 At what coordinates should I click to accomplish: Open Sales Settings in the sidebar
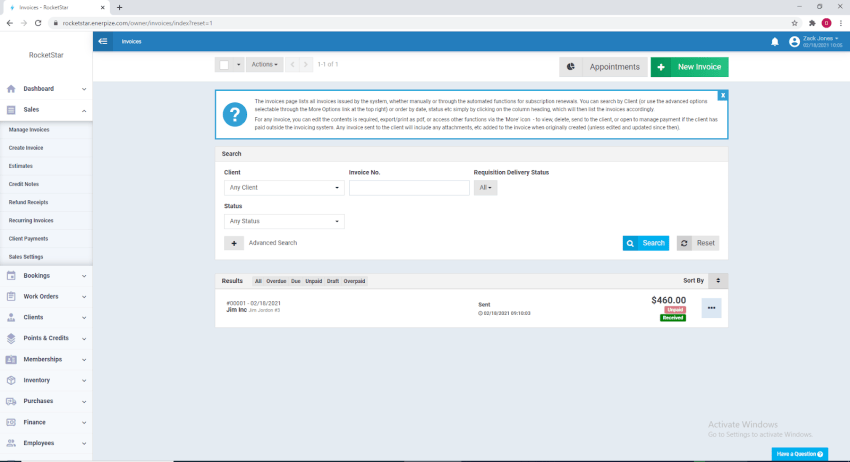click(x=26, y=257)
